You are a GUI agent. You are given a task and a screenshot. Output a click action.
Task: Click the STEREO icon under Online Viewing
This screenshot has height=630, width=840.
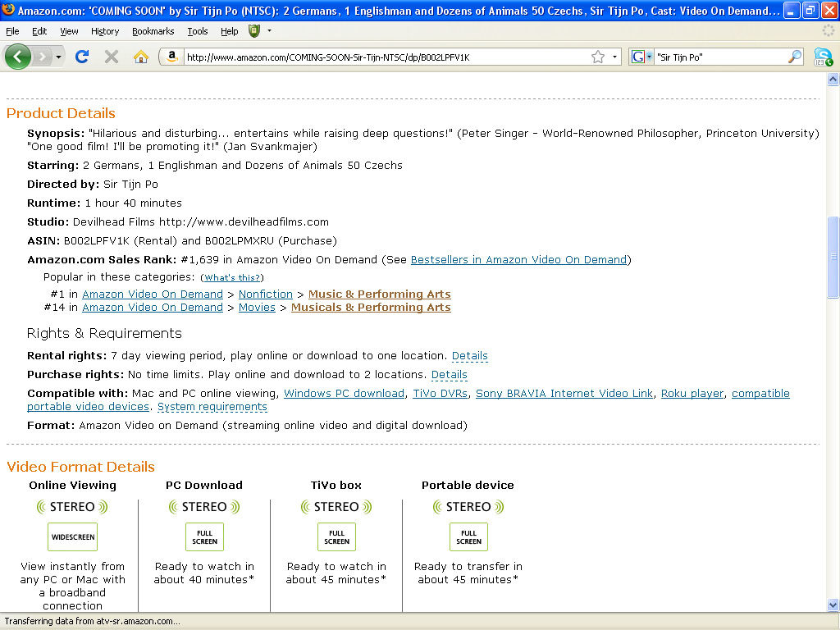click(x=72, y=507)
